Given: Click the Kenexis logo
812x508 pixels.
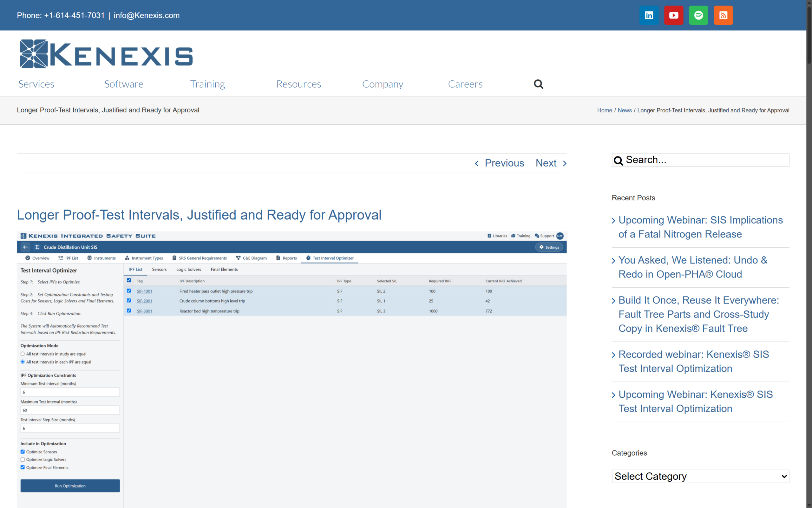Looking at the screenshot, I should [x=106, y=54].
